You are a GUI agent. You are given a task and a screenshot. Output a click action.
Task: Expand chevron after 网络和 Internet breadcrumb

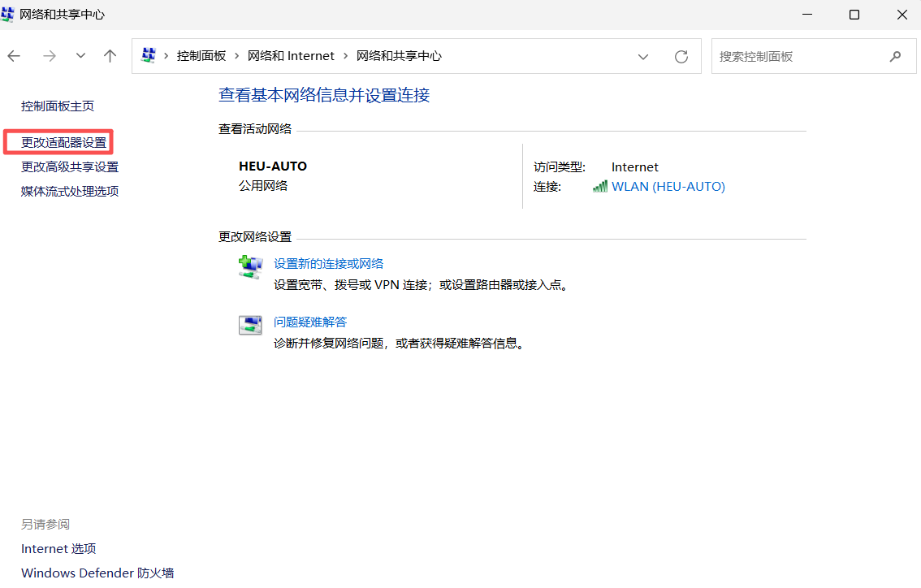(345, 56)
